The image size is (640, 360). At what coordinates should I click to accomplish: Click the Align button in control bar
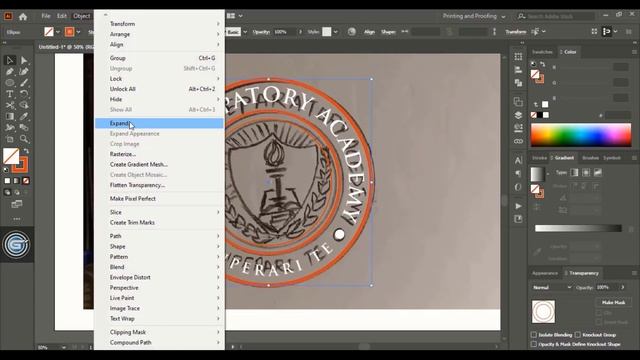pyautogui.click(x=369, y=32)
